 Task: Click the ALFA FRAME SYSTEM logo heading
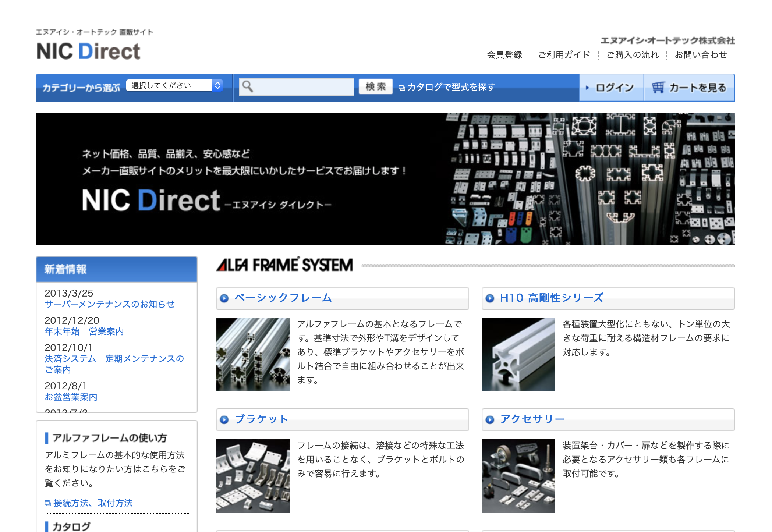284,265
